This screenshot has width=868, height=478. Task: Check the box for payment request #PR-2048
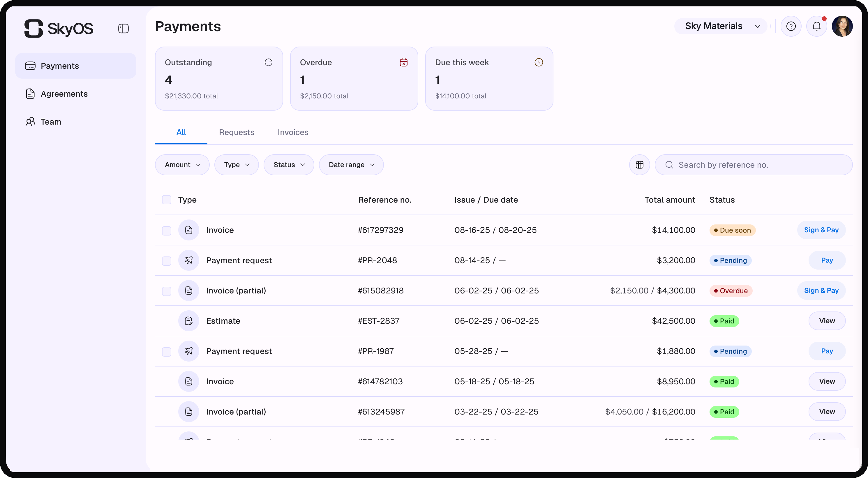point(166,261)
